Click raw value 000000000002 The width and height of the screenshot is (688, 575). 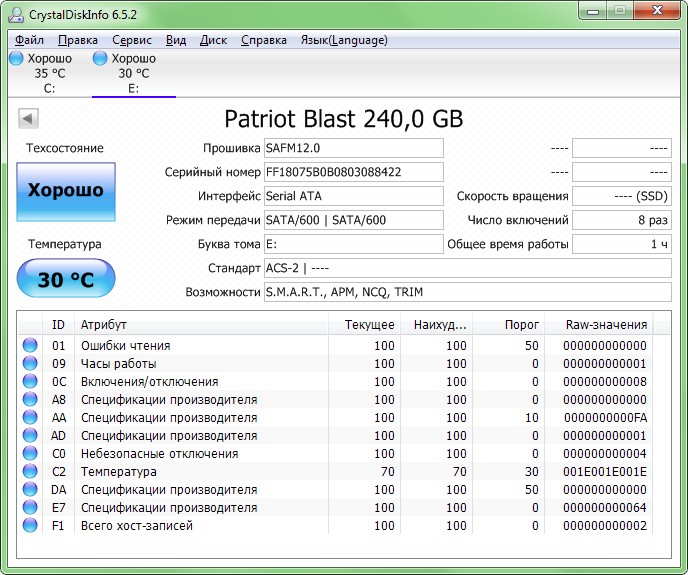[x=605, y=525]
